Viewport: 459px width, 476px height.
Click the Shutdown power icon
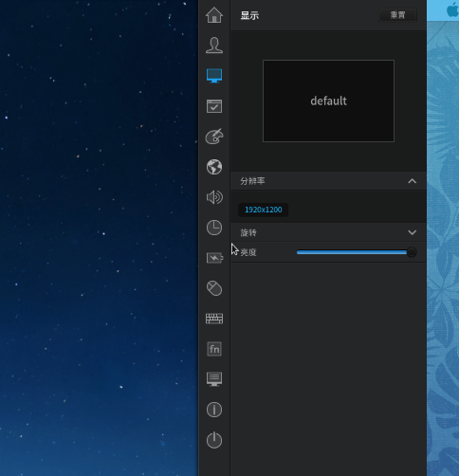214,440
